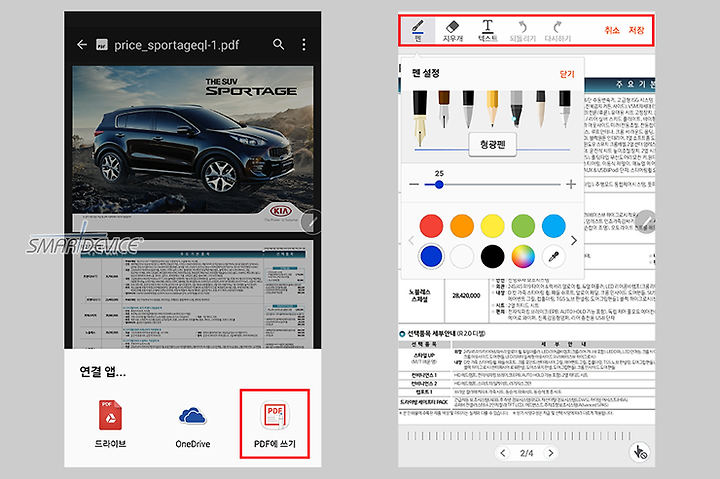720x479 pixels.
Task: Show next color palette page arrow
Action: [x=574, y=241]
